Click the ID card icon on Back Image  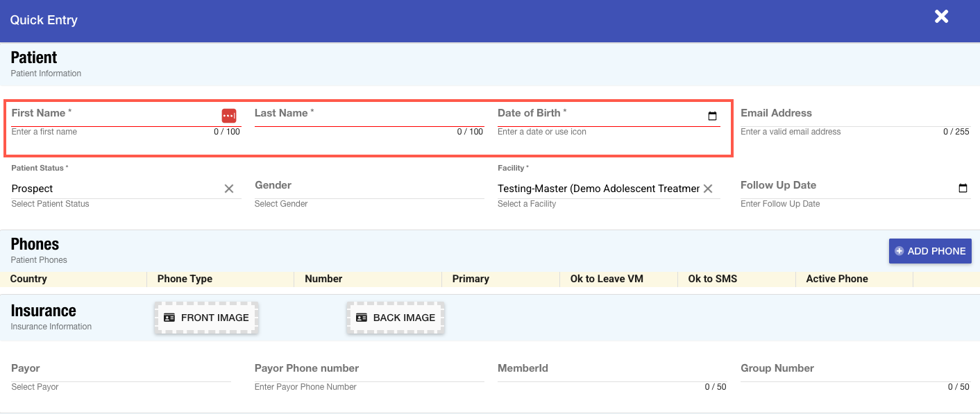click(x=362, y=318)
